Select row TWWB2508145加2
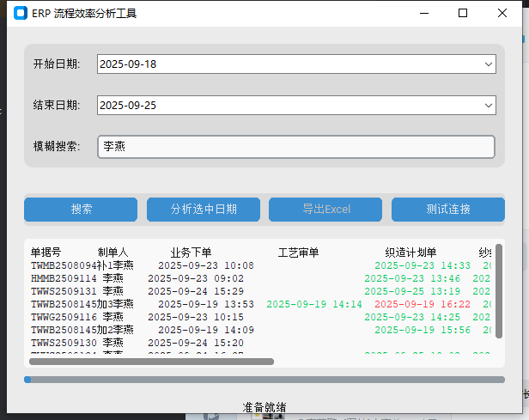Viewport: 529px width, 420px height. [261, 330]
